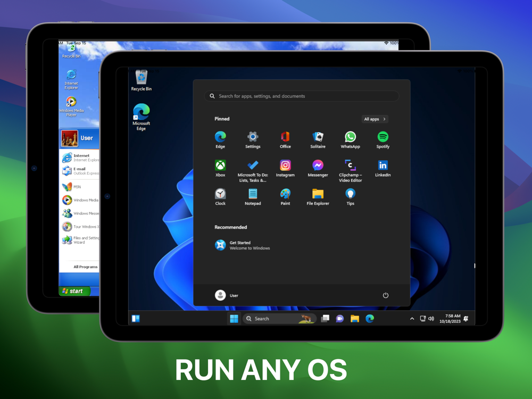Open Clipchamp Video Editor
Screen dimensions: 532x399
pos(351,171)
